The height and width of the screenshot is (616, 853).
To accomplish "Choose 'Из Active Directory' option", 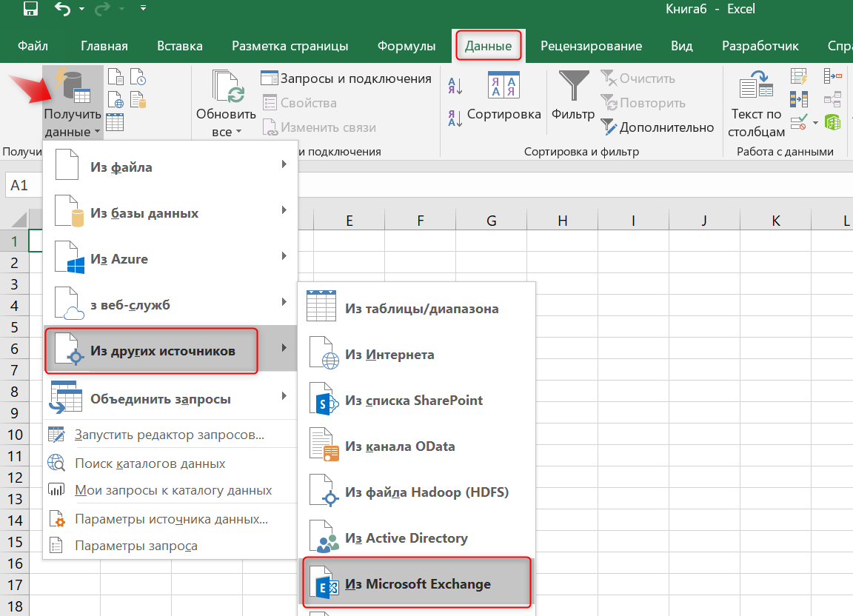I will tap(417, 537).
